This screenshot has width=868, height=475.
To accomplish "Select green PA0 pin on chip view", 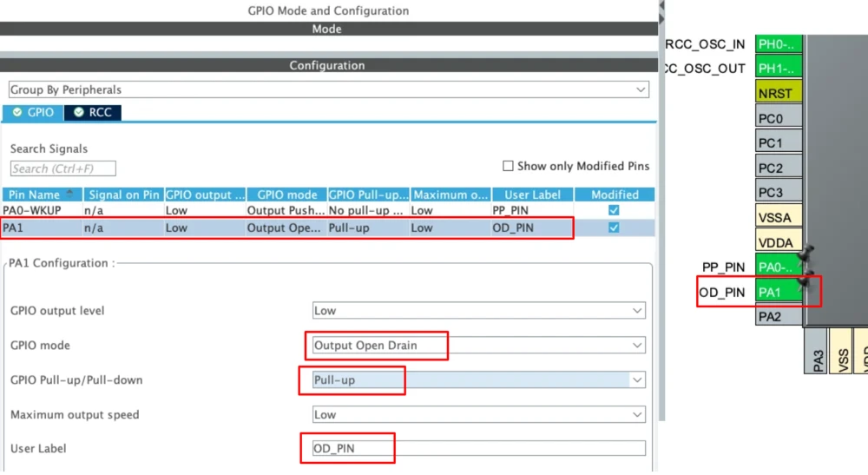I will tap(779, 267).
